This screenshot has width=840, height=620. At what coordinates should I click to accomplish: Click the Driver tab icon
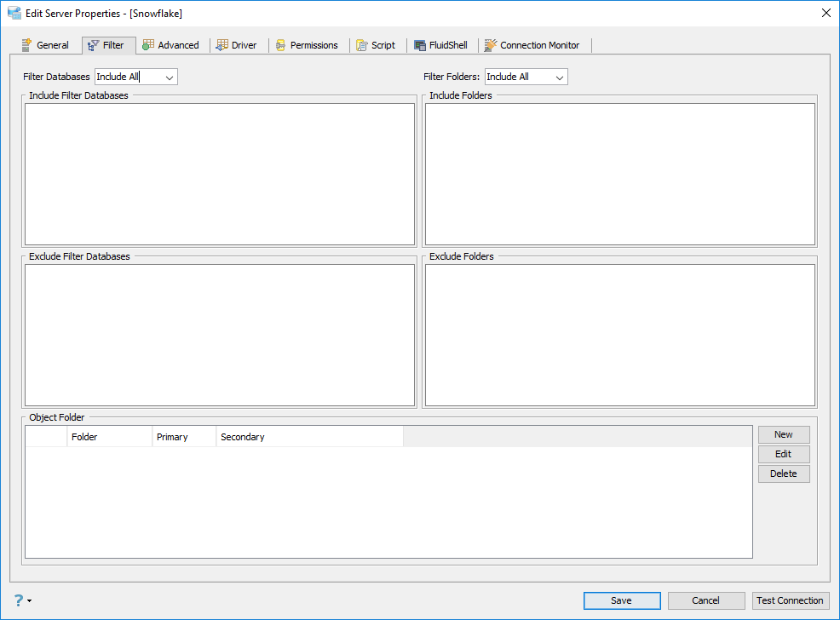point(222,45)
